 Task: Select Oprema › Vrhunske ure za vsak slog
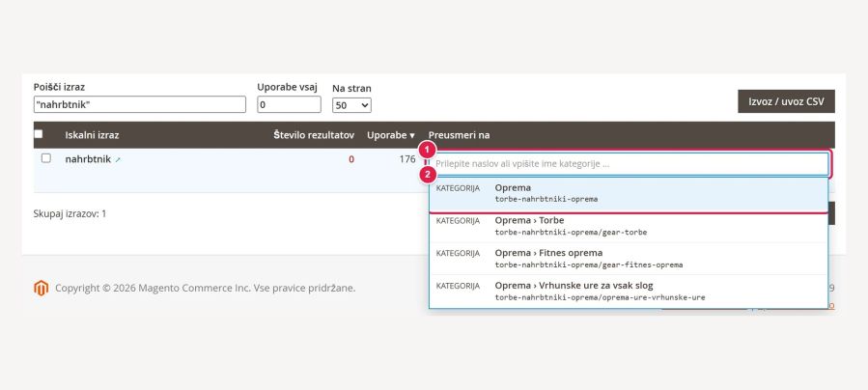pyautogui.click(x=629, y=292)
